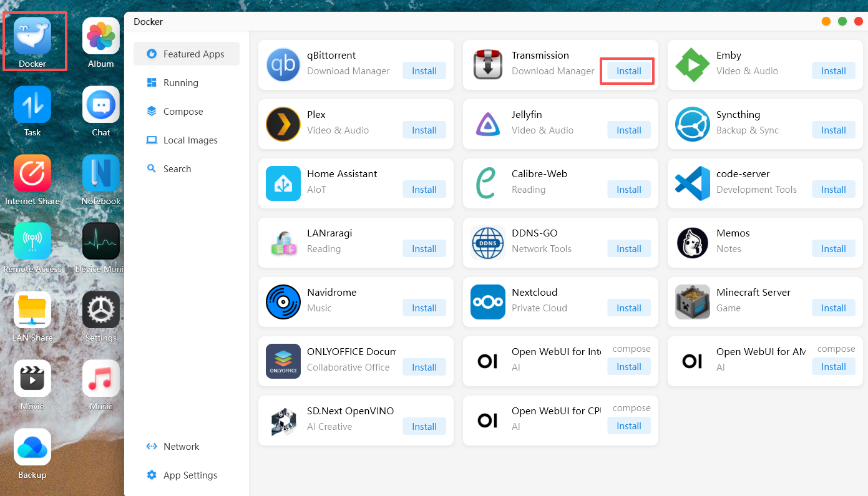Screen dimensions: 868x496
Task: Install the LANraragi app
Action: tap(424, 249)
